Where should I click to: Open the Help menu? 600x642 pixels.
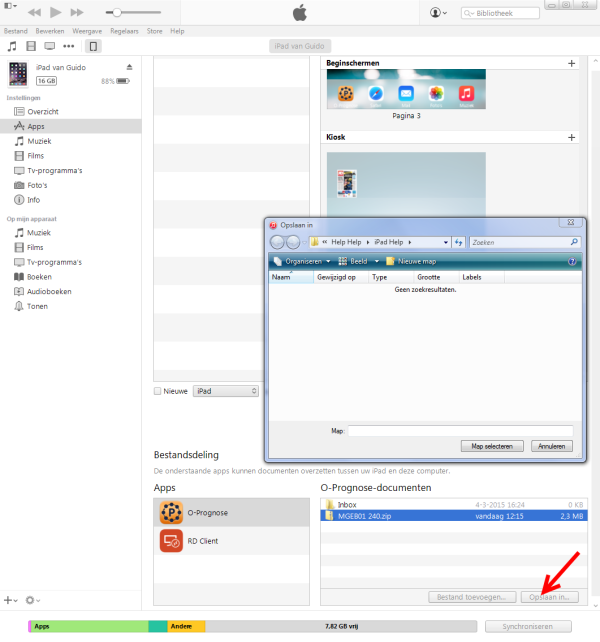point(177,31)
